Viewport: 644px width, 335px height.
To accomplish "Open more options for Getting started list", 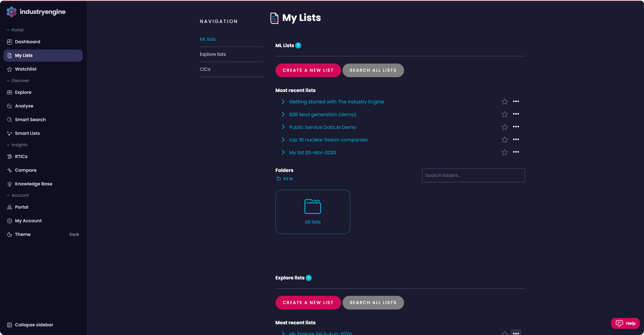I will (516, 101).
